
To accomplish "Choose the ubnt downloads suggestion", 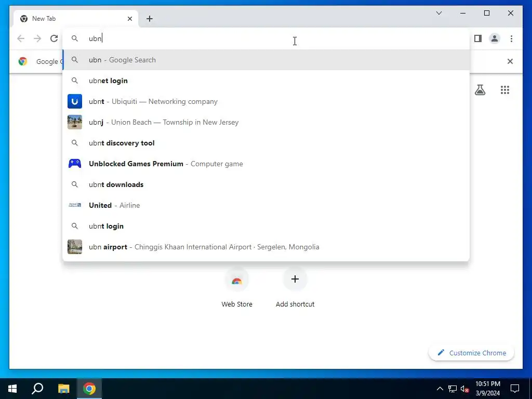I will [266, 184].
